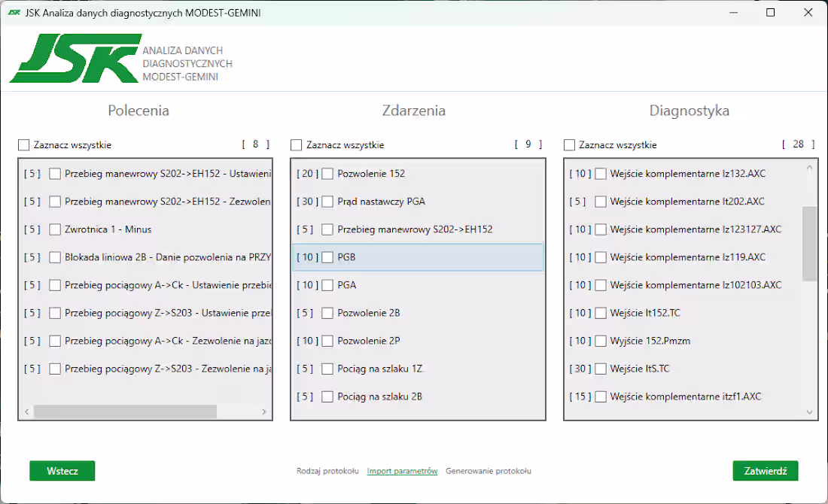The height and width of the screenshot is (504, 828).
Task: Enable 'Zaznacz wszystkie' under Zdarzenia
Action: pos(295,144)
